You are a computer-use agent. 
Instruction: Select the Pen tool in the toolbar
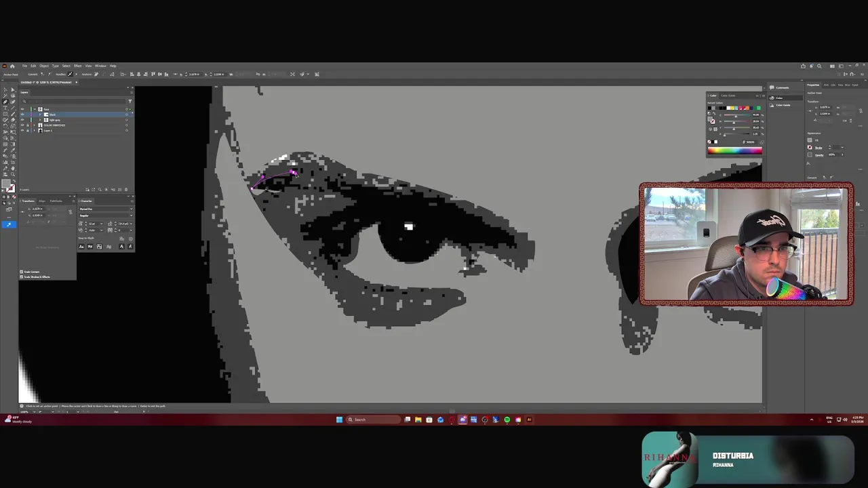(x=5, y=102)
